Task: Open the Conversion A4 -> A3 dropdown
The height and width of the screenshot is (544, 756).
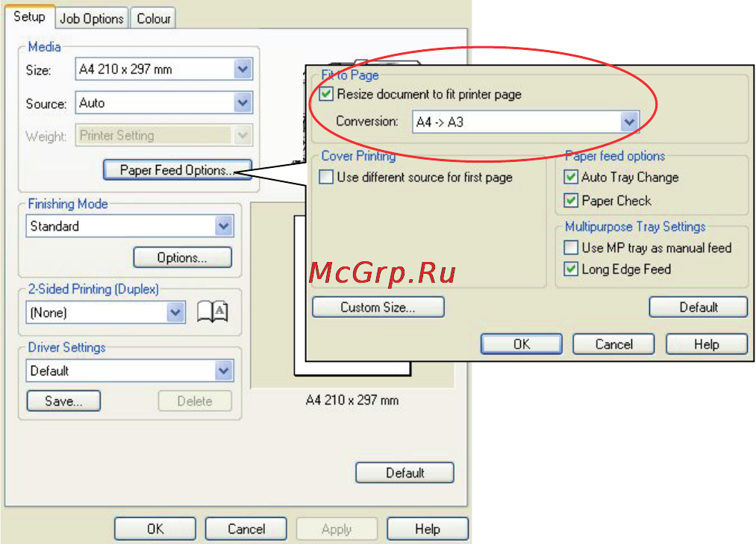Action: (525, 122)
